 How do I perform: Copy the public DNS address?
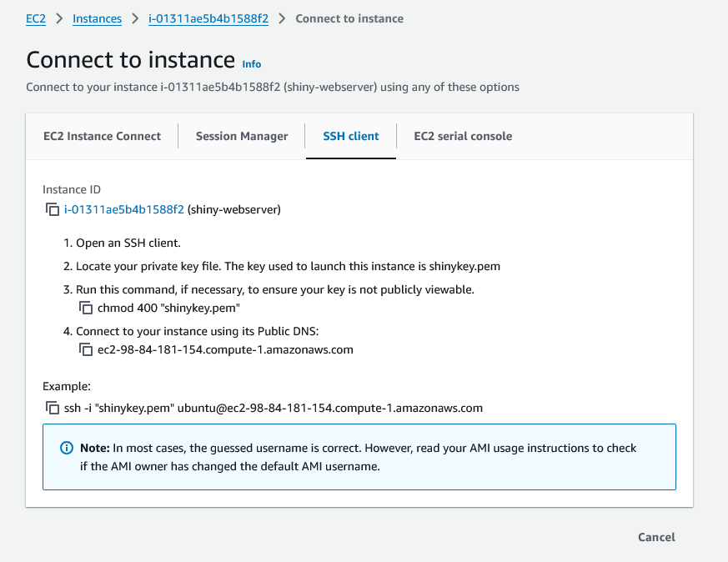tap(86, 349)
